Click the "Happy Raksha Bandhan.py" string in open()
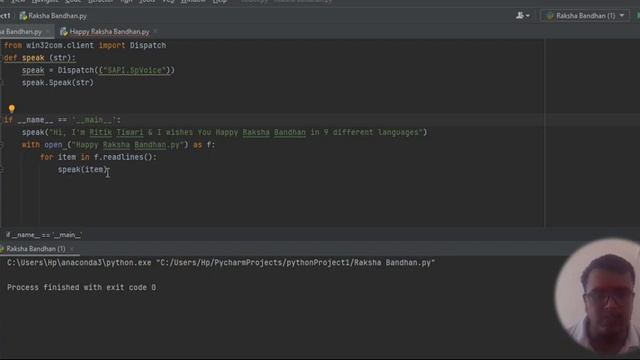640x360 pixels. pos(127,145)
